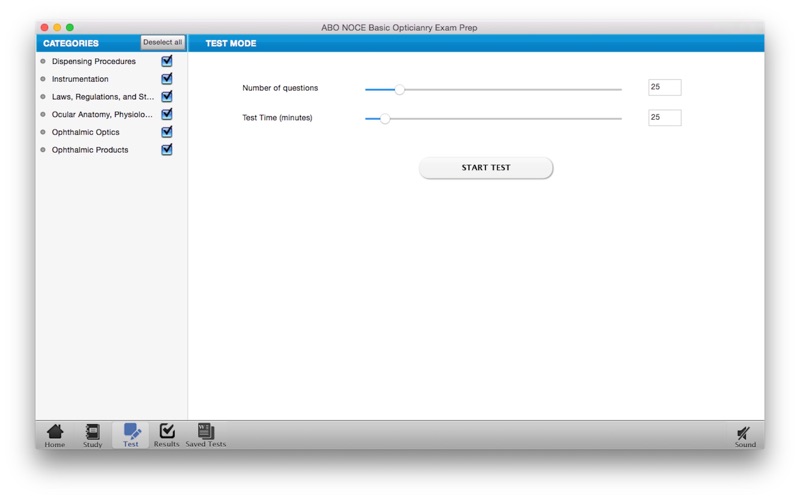Select the Laws, Regulations, and St... label
The width and height of the screenshot is (800, 500).
103,97
